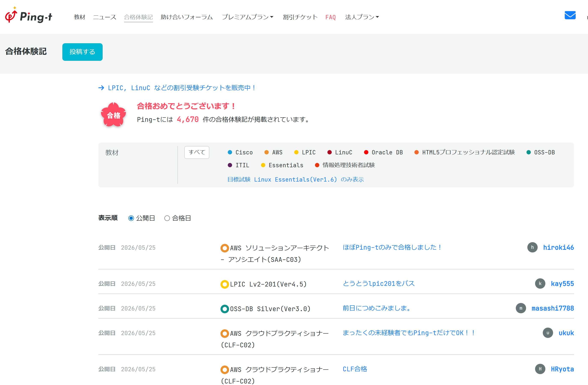Open user profile kay555
The height and width of the screenshot is (385, 588).
coord(562,284)
